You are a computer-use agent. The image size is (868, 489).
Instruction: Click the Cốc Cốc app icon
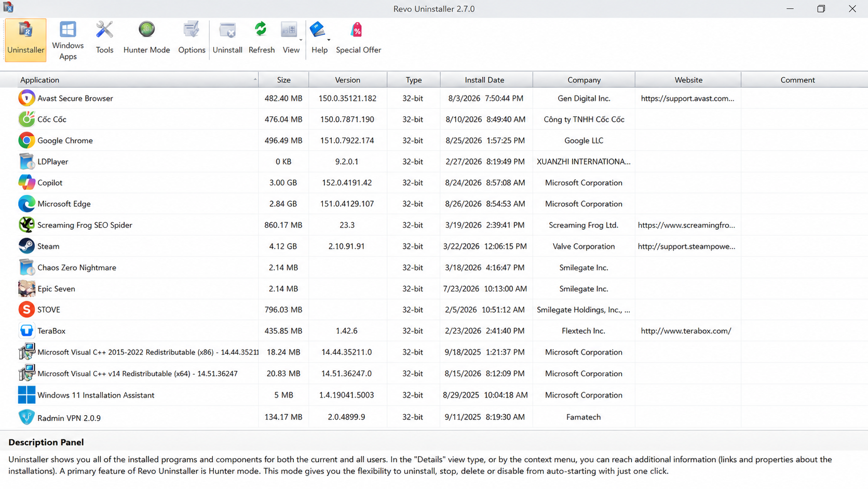coord(26,119)
